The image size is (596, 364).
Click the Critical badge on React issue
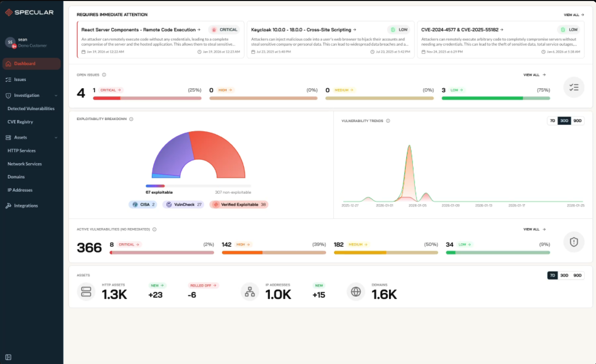pos(224,29)
